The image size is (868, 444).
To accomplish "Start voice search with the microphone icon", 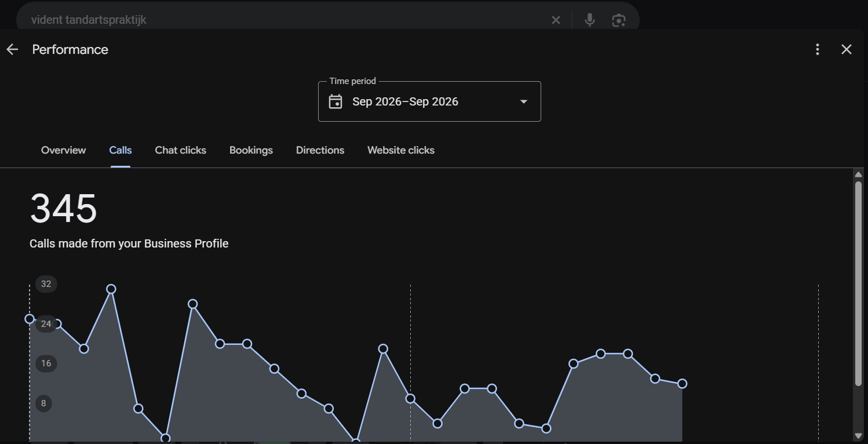I will click(590, 20).
